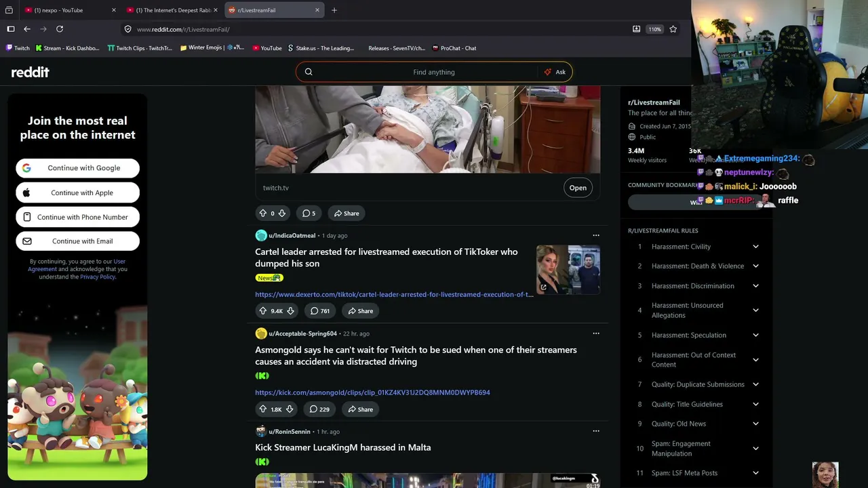Open more options for u/IndicaOatmeal's post
Image resolution: width=868 pixels, height=488 pixels.
[x=596, y=235]
